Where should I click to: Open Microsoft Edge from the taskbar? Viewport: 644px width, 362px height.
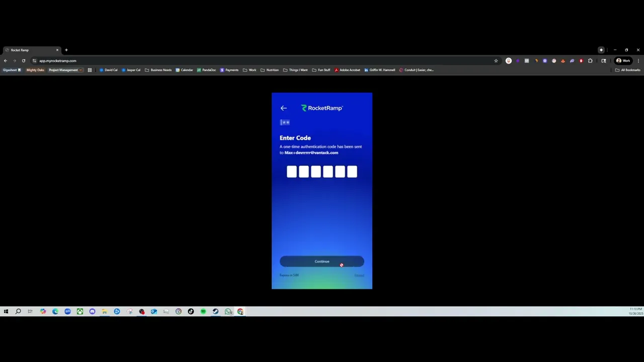[x=55, y=312]
